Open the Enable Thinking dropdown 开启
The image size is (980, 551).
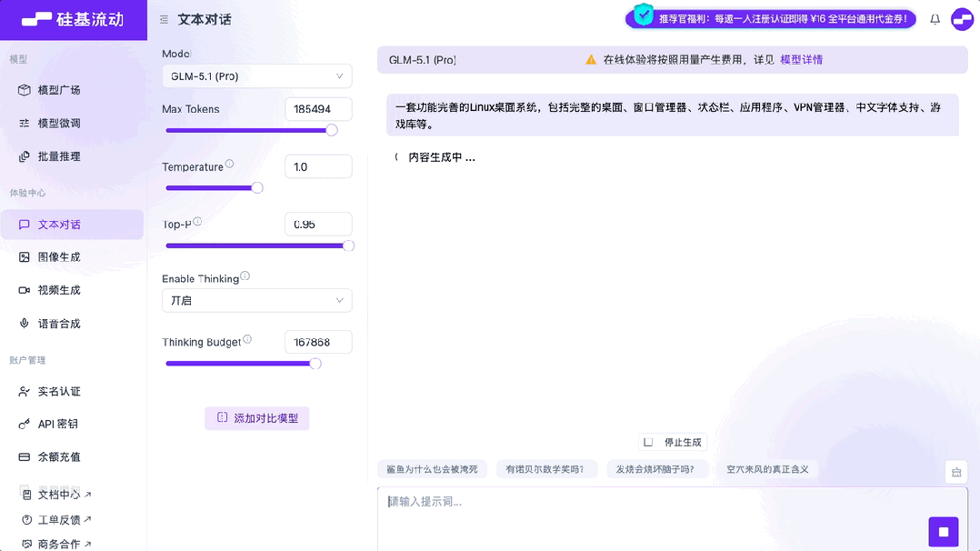coord(257,301)
